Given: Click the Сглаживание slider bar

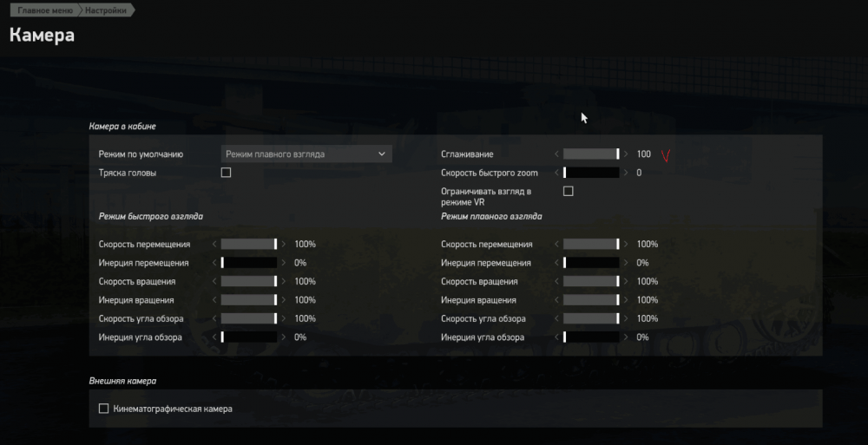Looking at the screenshot, I should click(591, 154).
